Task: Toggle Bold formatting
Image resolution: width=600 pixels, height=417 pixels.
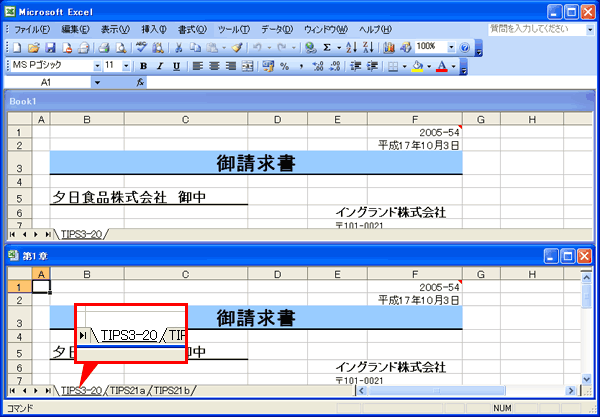Action: point(143,66)
